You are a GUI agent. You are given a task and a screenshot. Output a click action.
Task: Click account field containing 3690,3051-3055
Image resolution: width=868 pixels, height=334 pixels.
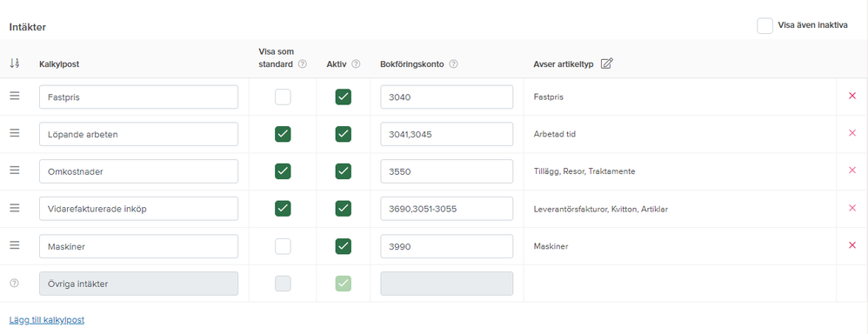(447, 208)
